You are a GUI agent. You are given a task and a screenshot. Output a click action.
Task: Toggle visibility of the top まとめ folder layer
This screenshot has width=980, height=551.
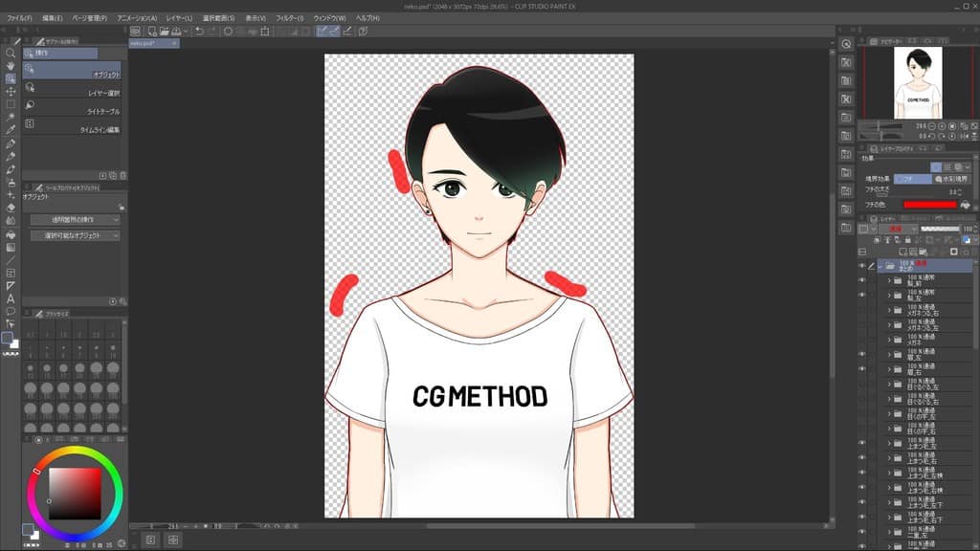pyautogui.click(x=861, y=266)
